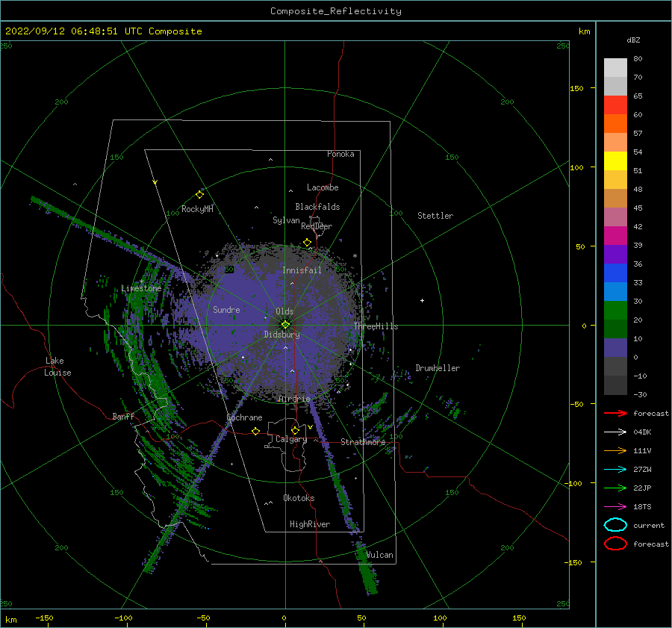Click the Limestone label
The height and width of the screenshot is (628, 672).
(141, 288)
